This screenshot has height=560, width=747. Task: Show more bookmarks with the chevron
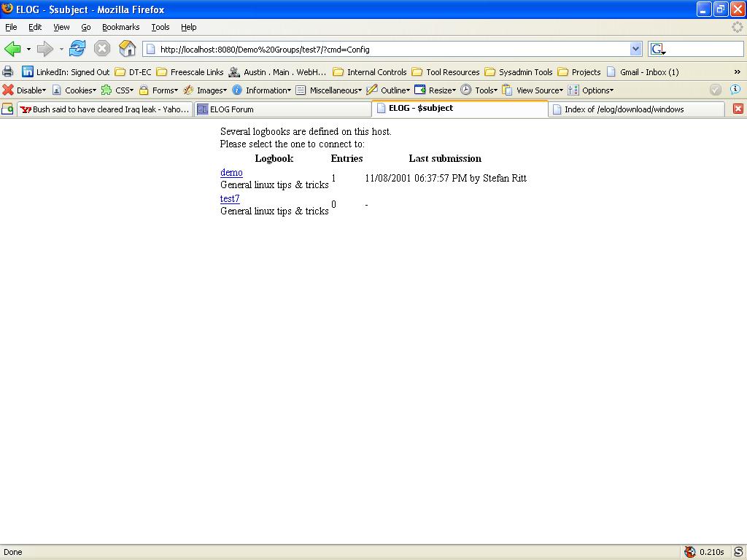(x=737, y=72)
